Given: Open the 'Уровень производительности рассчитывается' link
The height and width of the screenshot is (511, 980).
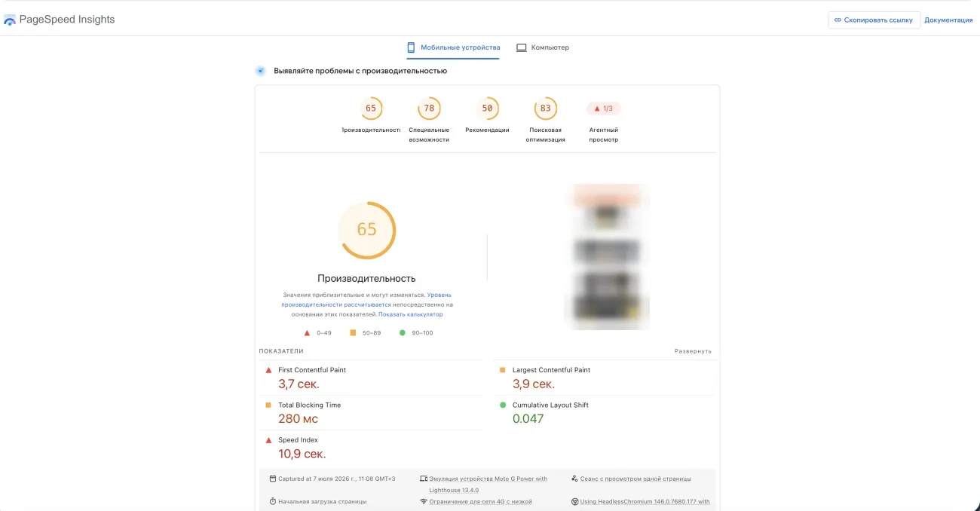Looking at the screenshot, I should tap(366, 299).
